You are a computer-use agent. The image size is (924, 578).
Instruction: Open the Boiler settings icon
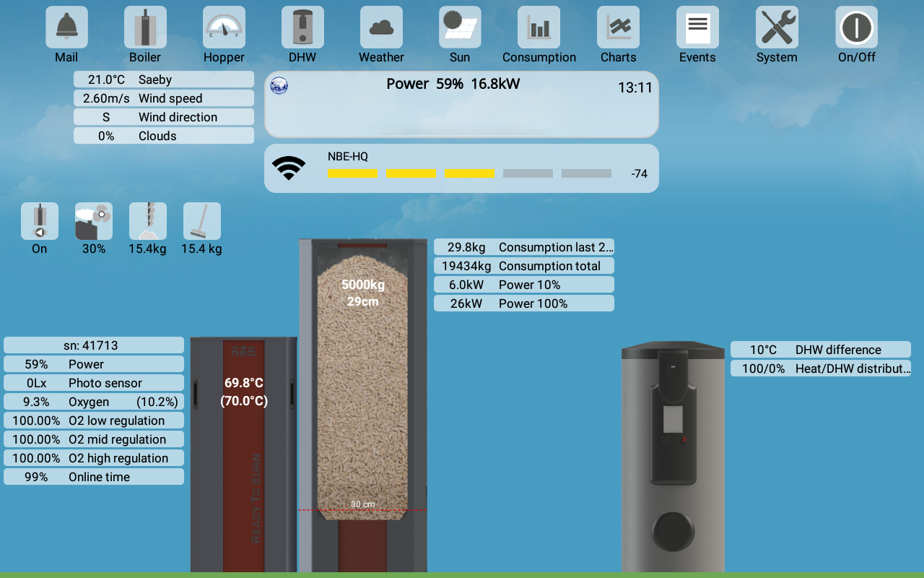145,27
